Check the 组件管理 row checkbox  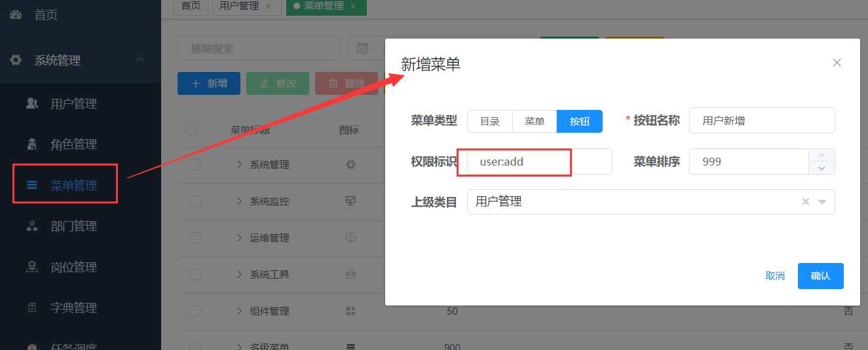pos(195,311)
